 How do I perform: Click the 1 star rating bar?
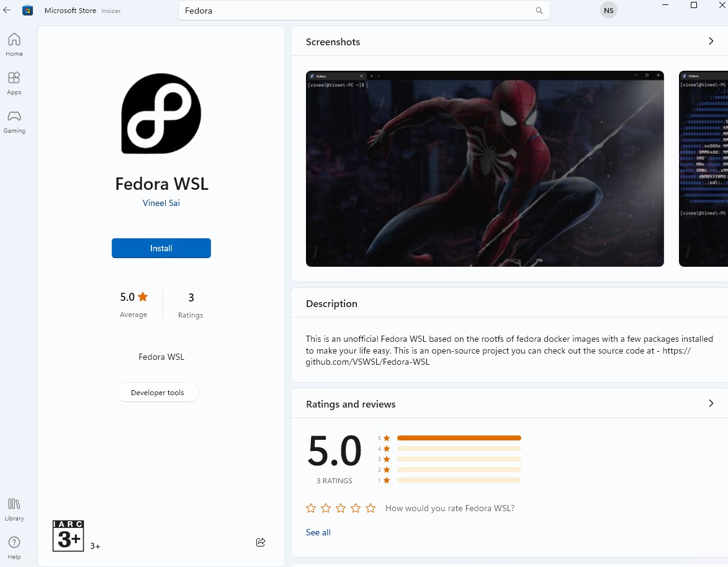pyautogui.click(x=459, y=480)
